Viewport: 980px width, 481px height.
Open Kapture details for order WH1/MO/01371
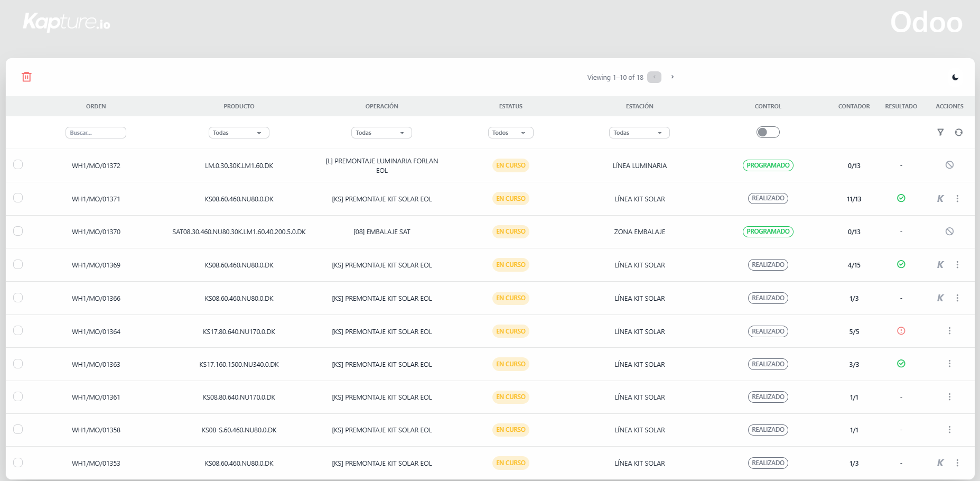(x=940, y=198)
